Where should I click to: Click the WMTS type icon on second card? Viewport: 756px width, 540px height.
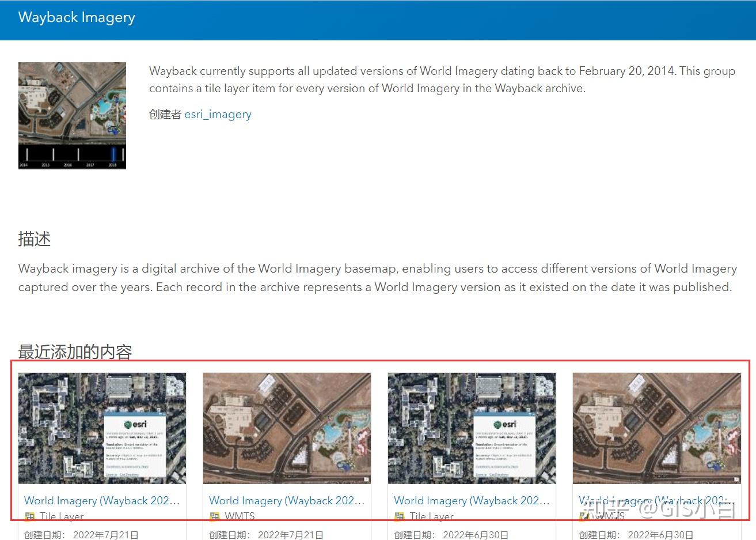pos(215,516)
